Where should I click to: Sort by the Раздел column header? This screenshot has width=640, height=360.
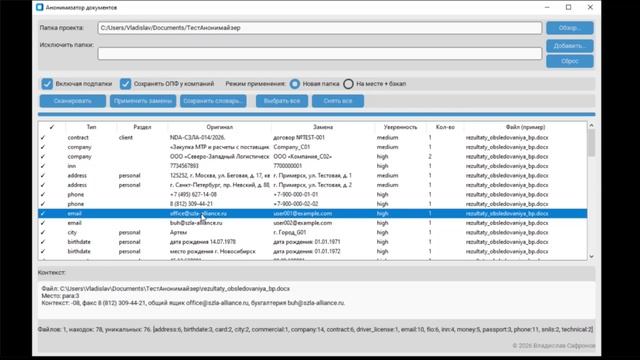(142, 127)
